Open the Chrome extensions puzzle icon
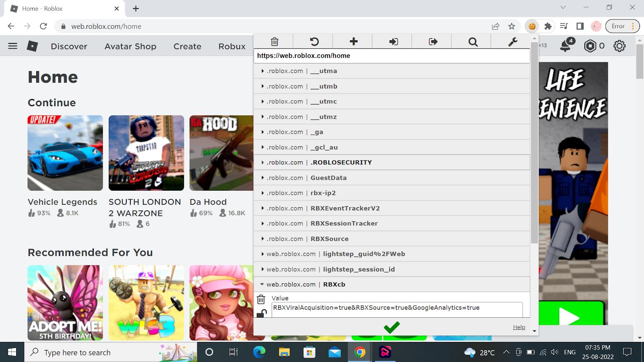This screenshot has width=644, height=362. point(548,26)
